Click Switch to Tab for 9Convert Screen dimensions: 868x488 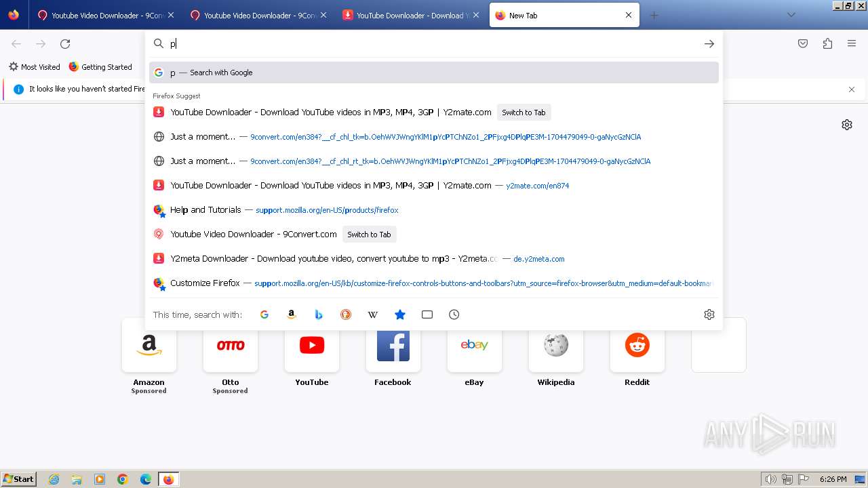point(369,235)
